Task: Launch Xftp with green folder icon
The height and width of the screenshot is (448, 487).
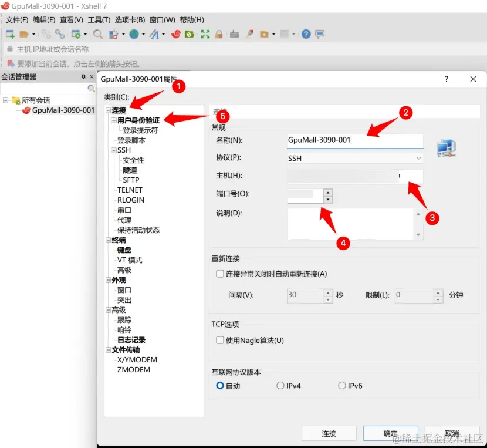Action: click(x=189, y=34)
